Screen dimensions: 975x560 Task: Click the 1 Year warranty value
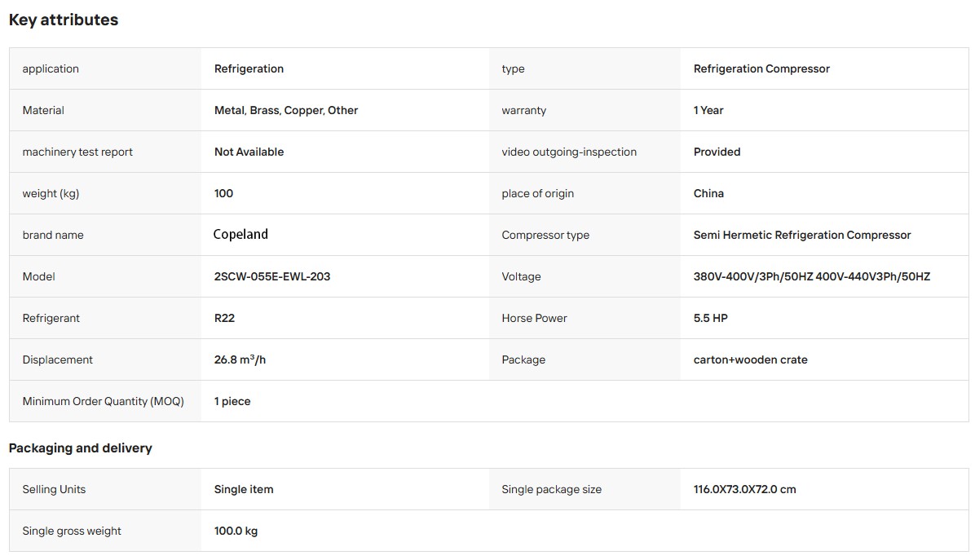tap(708, 111)
